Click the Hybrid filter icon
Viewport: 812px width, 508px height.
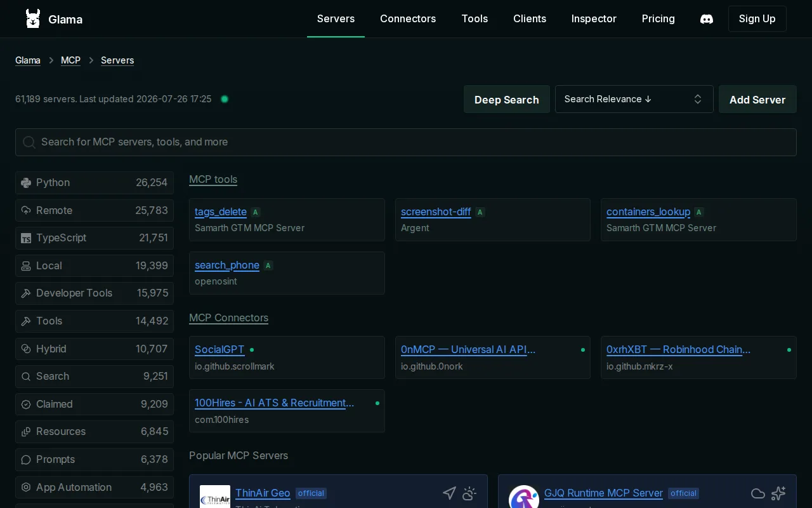[26, 349]
